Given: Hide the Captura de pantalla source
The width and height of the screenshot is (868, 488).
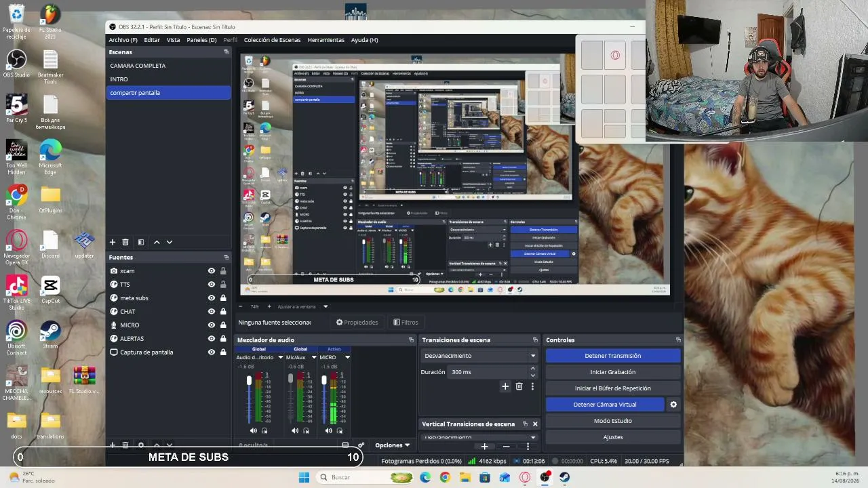Looking at the screenshot, I should tap(212, 352).
